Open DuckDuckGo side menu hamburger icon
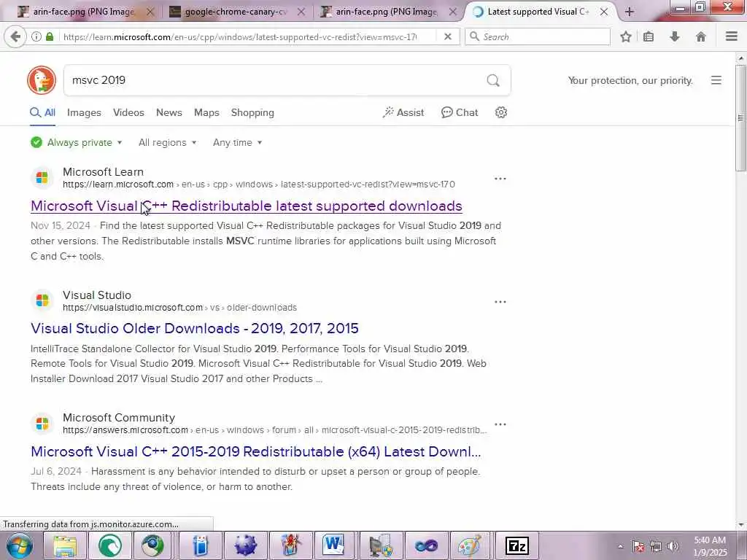Screen dimensions: 747x560 pos(716,80)
